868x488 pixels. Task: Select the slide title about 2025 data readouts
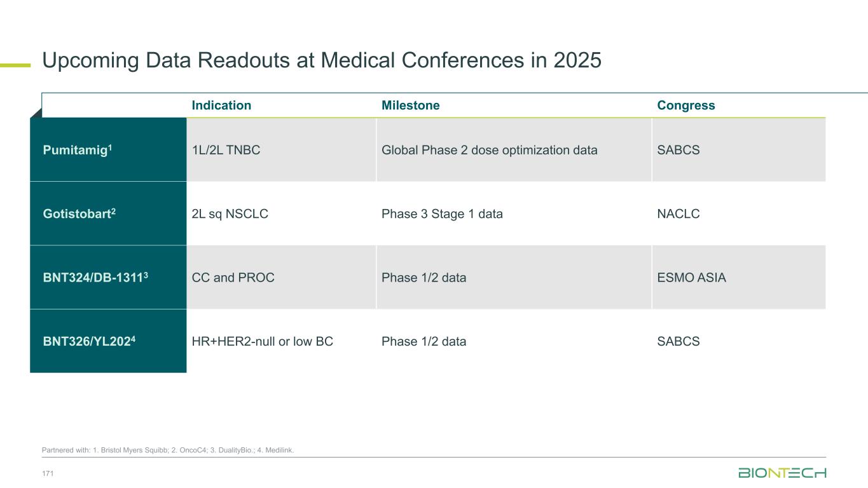[321, 60]
